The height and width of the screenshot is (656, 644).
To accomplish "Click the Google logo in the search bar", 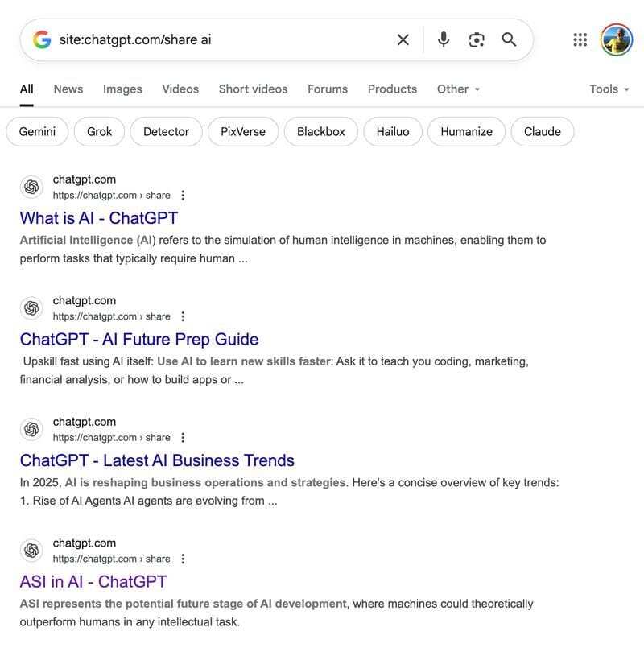I will (42, 39).
